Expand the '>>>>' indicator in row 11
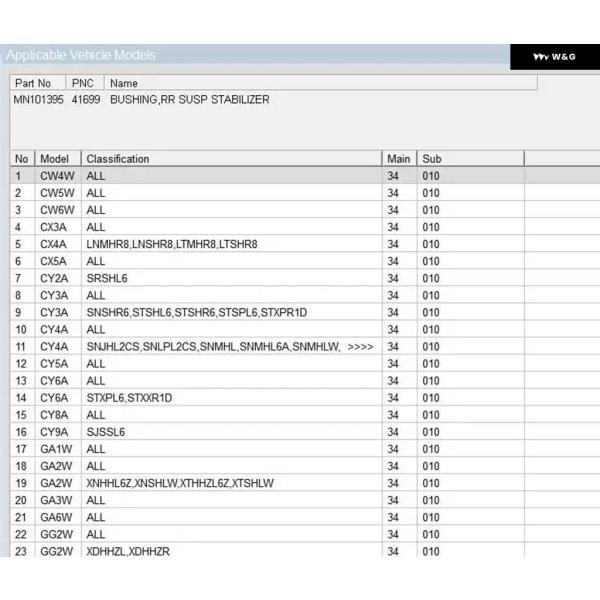The width and height of the screenshot is (600, 600). (361, 347)
